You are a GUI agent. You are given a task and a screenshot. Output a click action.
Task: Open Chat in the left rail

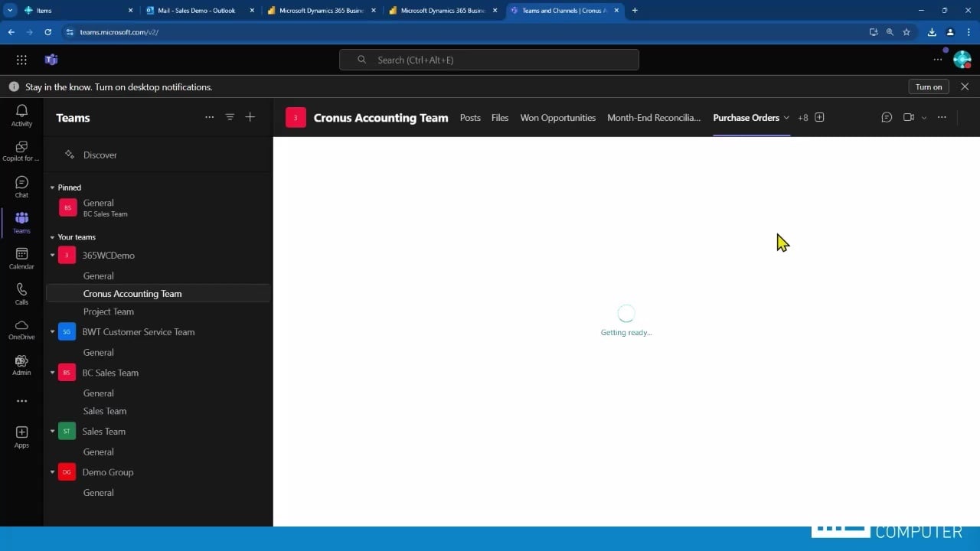pos(21,186)
